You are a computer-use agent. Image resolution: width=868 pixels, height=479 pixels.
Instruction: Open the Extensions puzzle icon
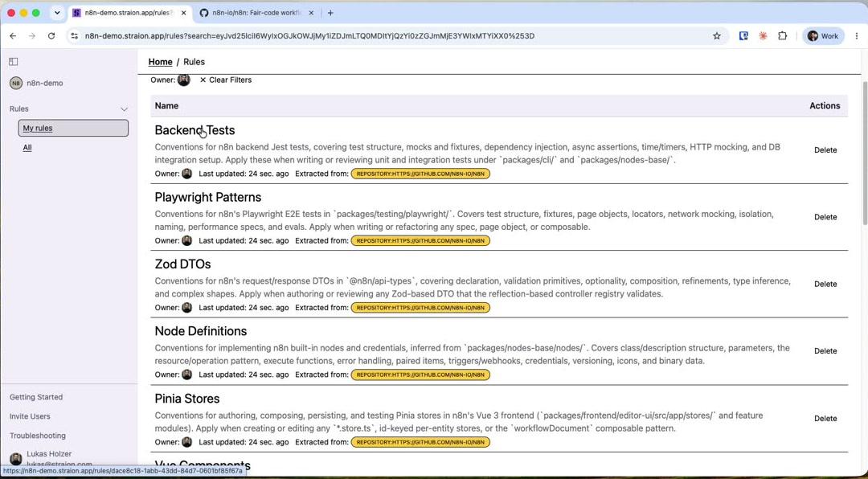[782, 36]
